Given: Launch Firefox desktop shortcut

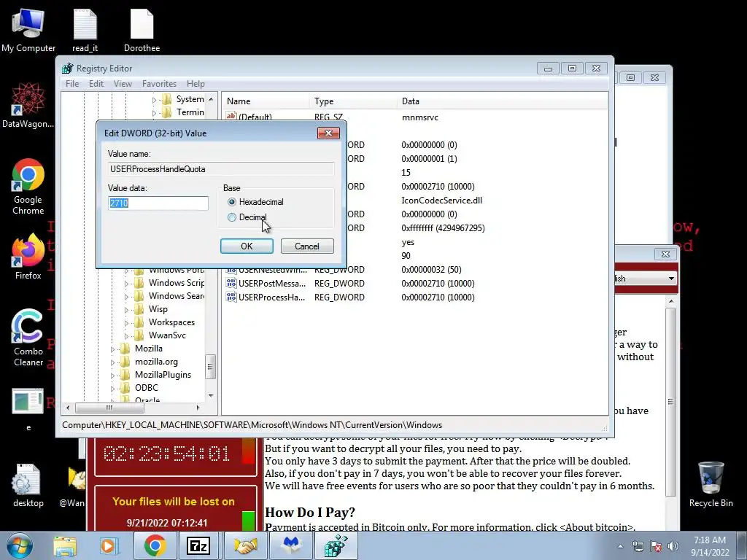Looking at the screenshot, I should pyautogui.click(x=28, y=256).
